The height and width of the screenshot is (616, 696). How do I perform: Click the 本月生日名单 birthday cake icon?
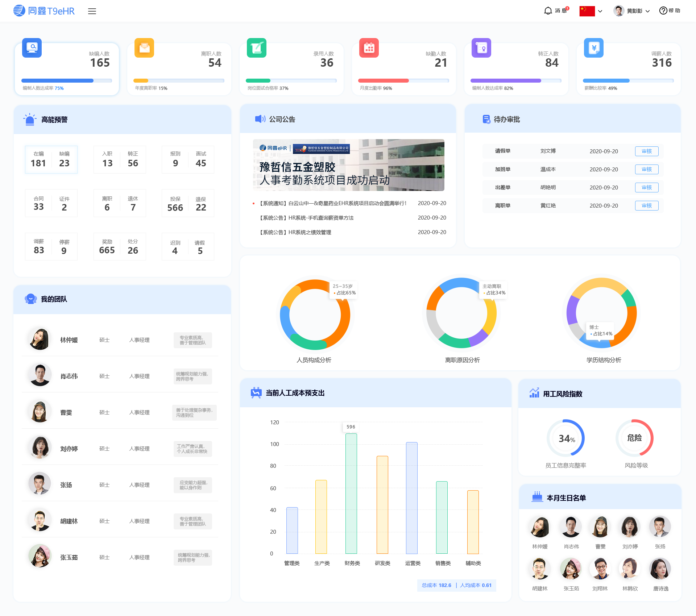[x=537, y=497]
